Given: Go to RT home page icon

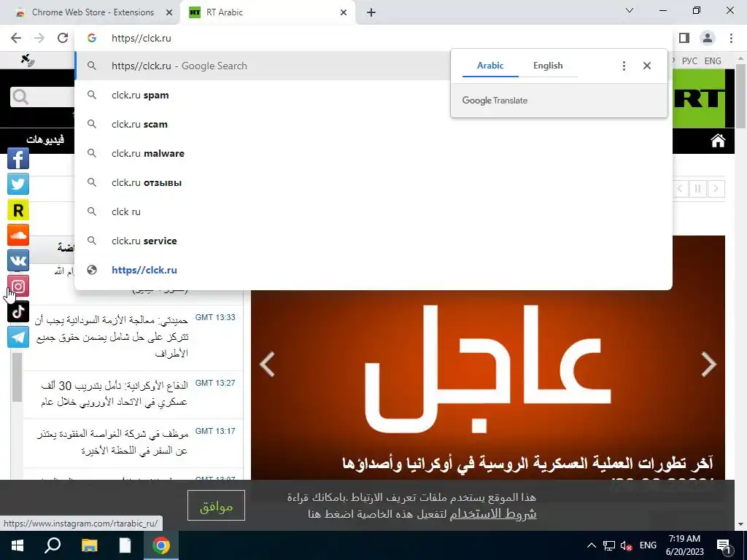Looking at the screenshot, I should 718,141.
